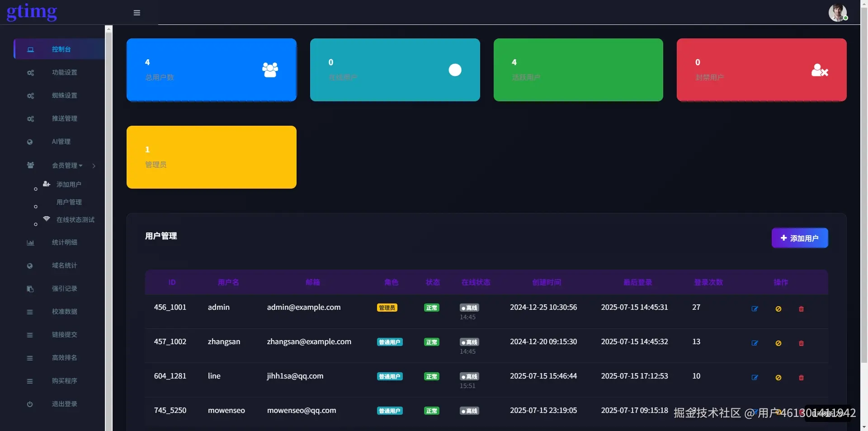The height and width of the screenshot is (431, 868).
Task: Select the green 活跃用户 card
Action: click(578, 70)
